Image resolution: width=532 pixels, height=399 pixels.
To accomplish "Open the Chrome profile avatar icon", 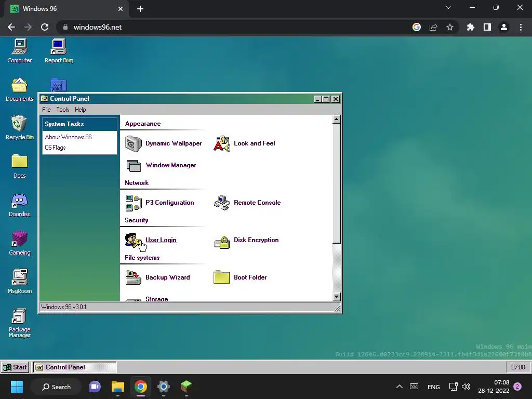I will tap(504, 27).
